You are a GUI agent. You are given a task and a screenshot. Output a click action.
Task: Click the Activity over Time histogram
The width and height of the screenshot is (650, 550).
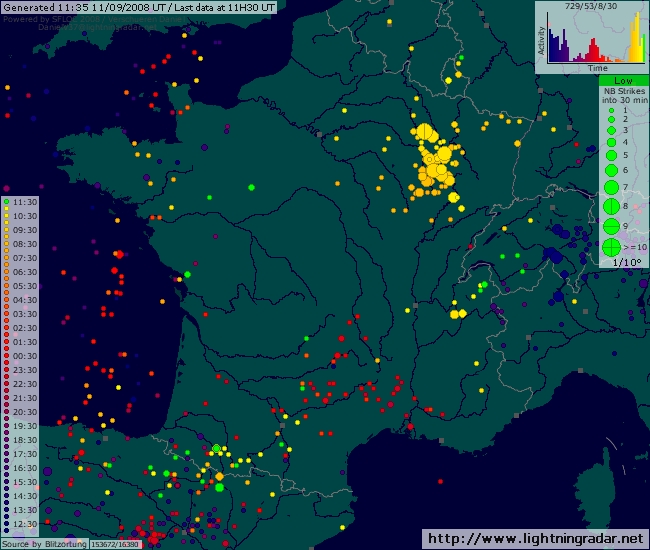click(592, 41)
